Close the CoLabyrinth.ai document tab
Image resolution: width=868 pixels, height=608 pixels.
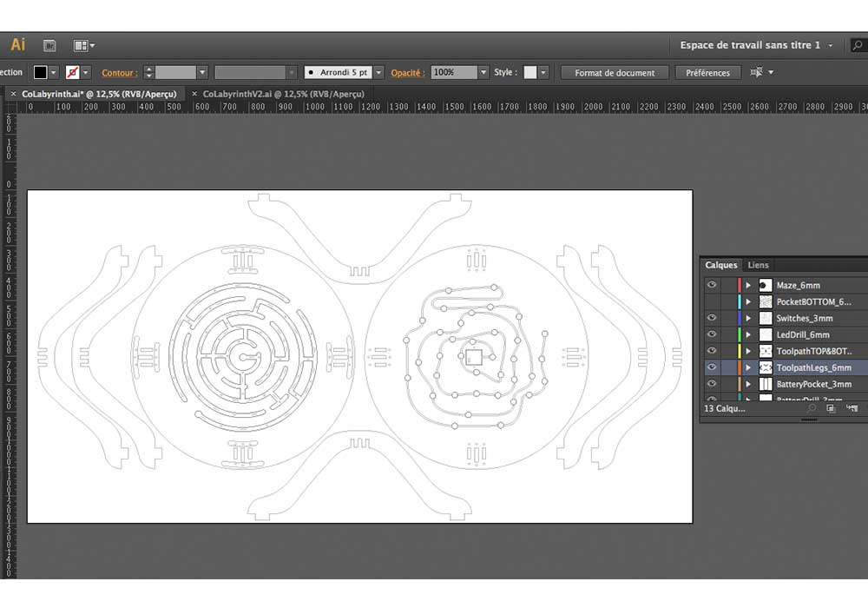click(x=13, y=94)
